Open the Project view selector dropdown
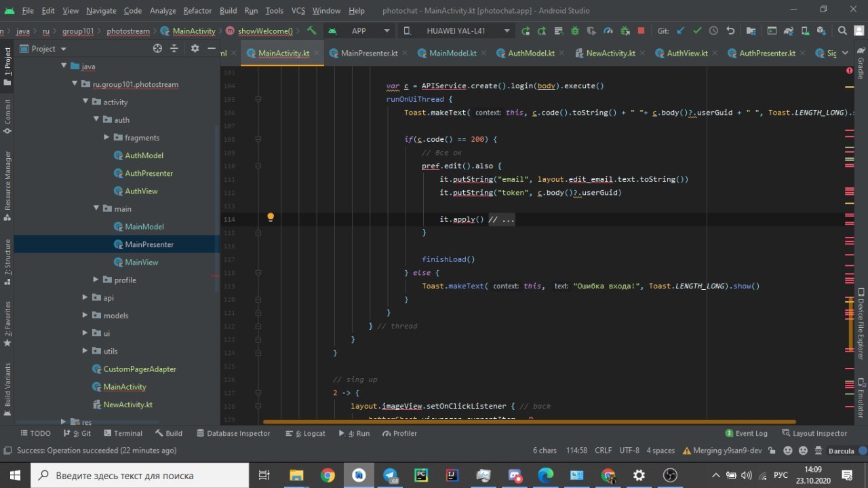 point(44,49)
